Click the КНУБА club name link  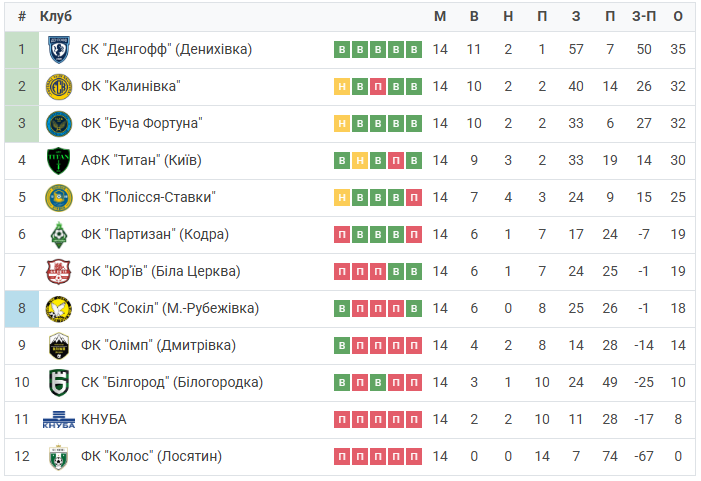[104, 419]
